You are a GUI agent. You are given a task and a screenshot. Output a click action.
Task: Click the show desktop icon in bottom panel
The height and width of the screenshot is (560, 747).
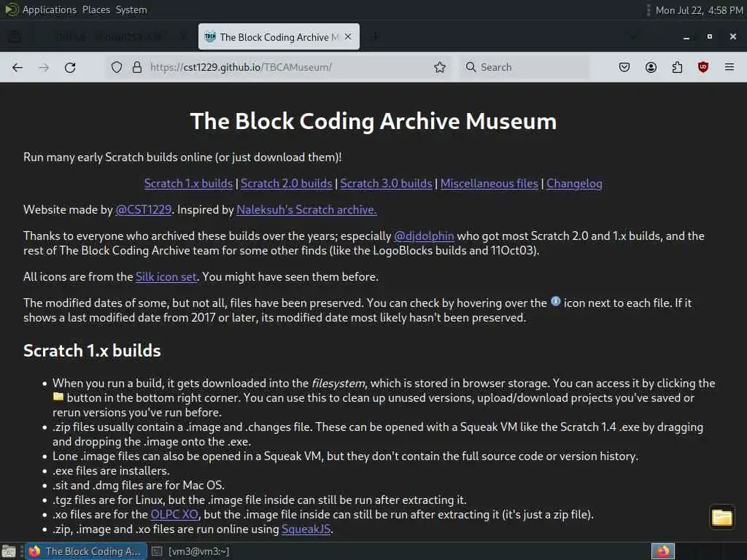pos(9,551)
